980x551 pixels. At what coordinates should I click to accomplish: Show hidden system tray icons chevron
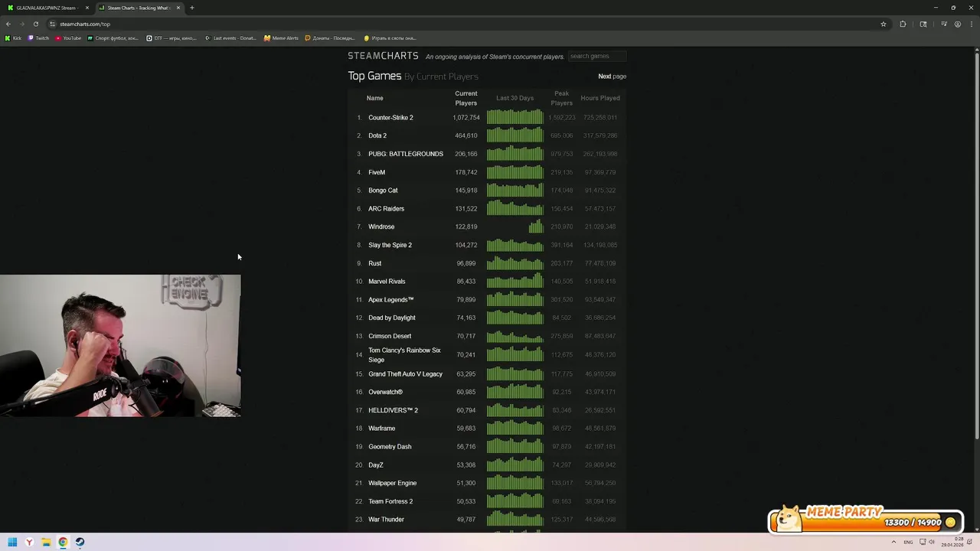[x=893, y=542]
